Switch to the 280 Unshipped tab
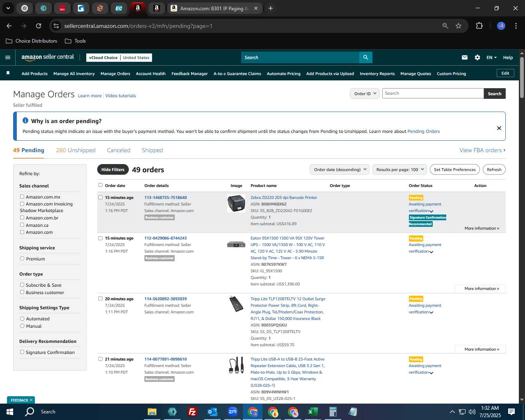The height and width of the screenshot is (420, 525). (75, 150)
